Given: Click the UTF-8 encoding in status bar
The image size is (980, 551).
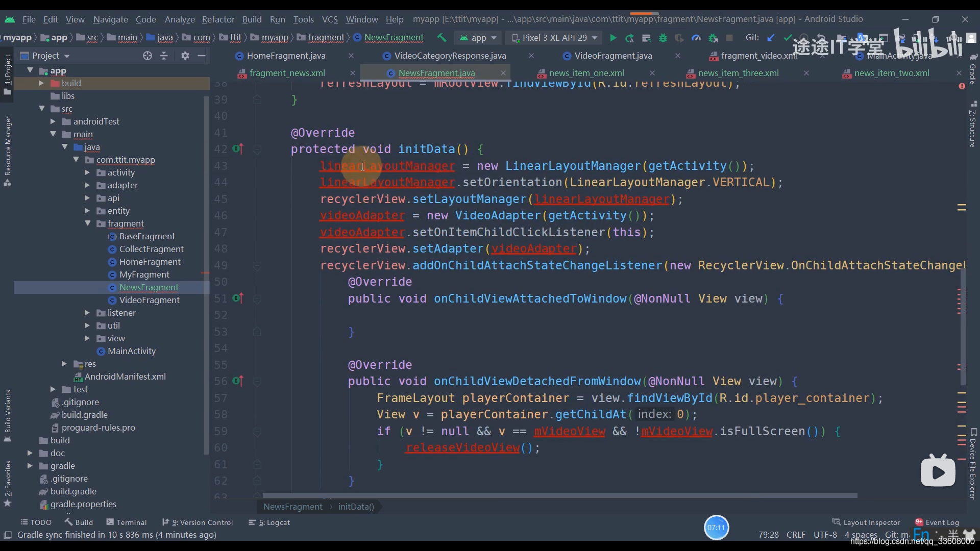Looking at the screenshot, I should click(825, 535).
